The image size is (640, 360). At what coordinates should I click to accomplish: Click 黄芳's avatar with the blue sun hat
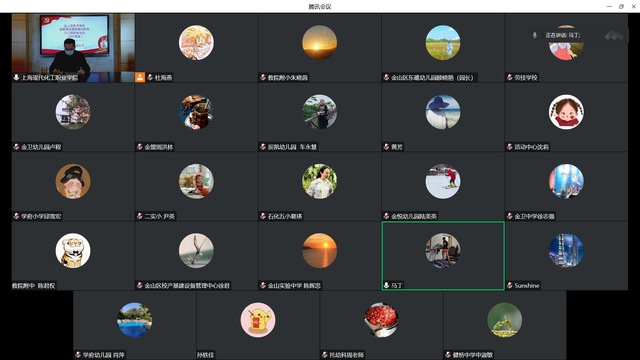443,112
